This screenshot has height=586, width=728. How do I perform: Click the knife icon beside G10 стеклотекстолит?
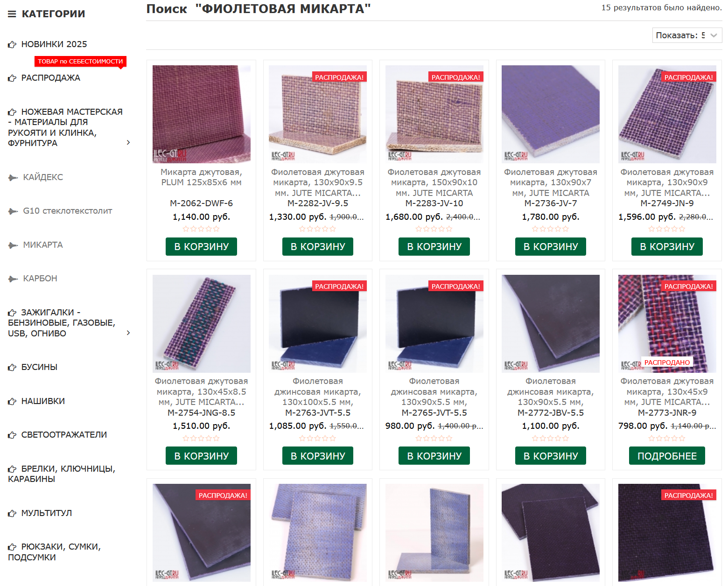click(13, 211)
